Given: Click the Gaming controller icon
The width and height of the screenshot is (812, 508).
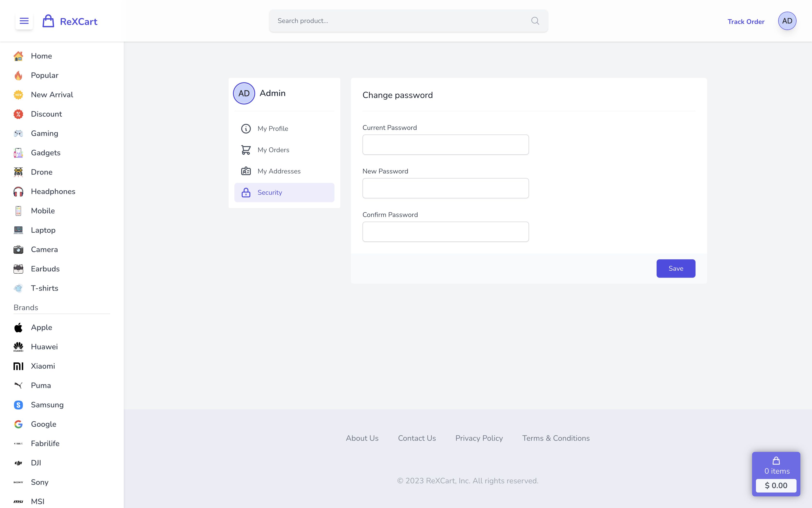Looking at the screenshot, I should pyautogui.click(x=18, y=133).
